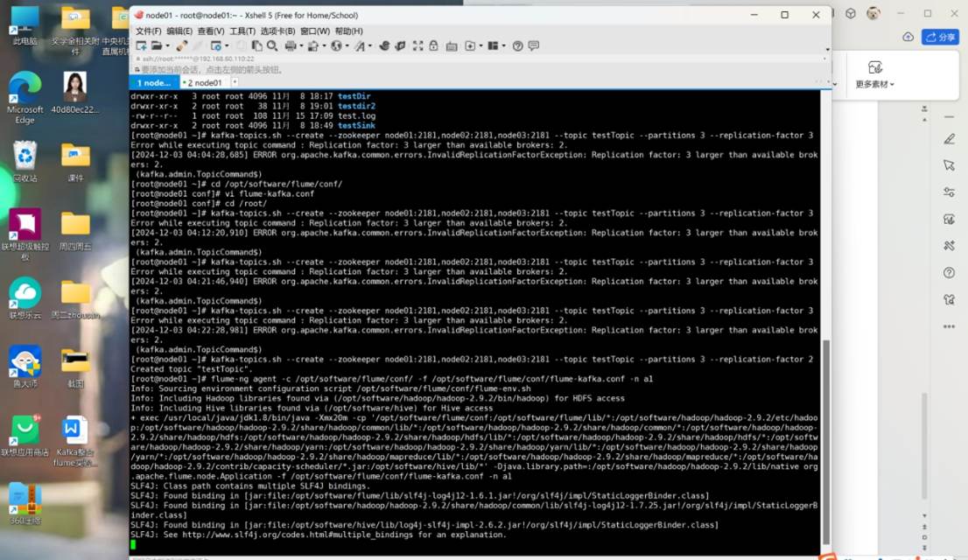The height and width of the screenshot is (560, 968).
Task: Open Microsoft Edge desktop shortcut
Action: (x=25, y=97)
